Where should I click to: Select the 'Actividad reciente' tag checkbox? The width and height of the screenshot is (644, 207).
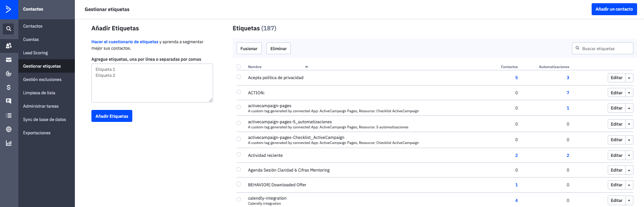(238, 155)
